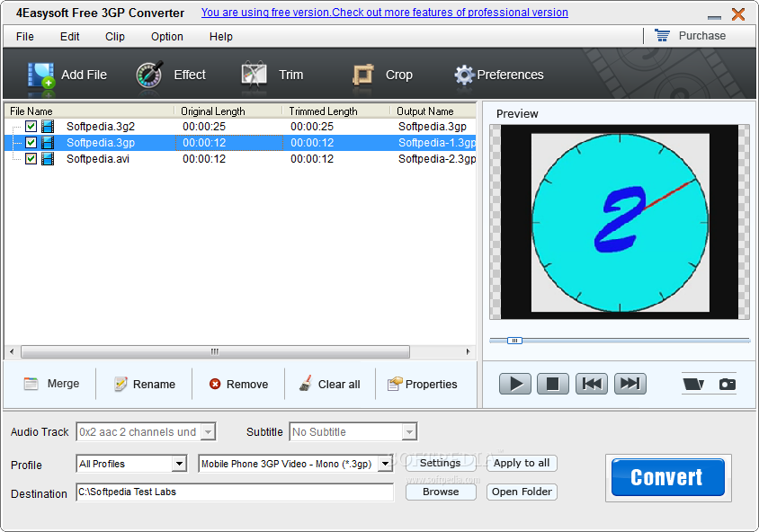Image resolution: width=759 pixels, height=532 pixels.
Task: Open the Mobile Phone 3GP Video format dropdown
Action: (x=385, y=464)
